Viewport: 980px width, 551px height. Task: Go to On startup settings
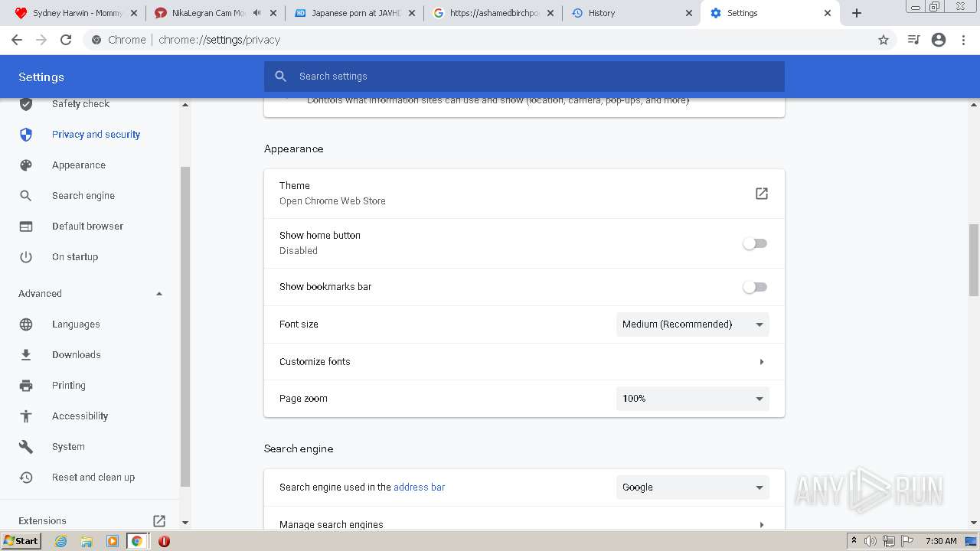[x=75, y=257]
